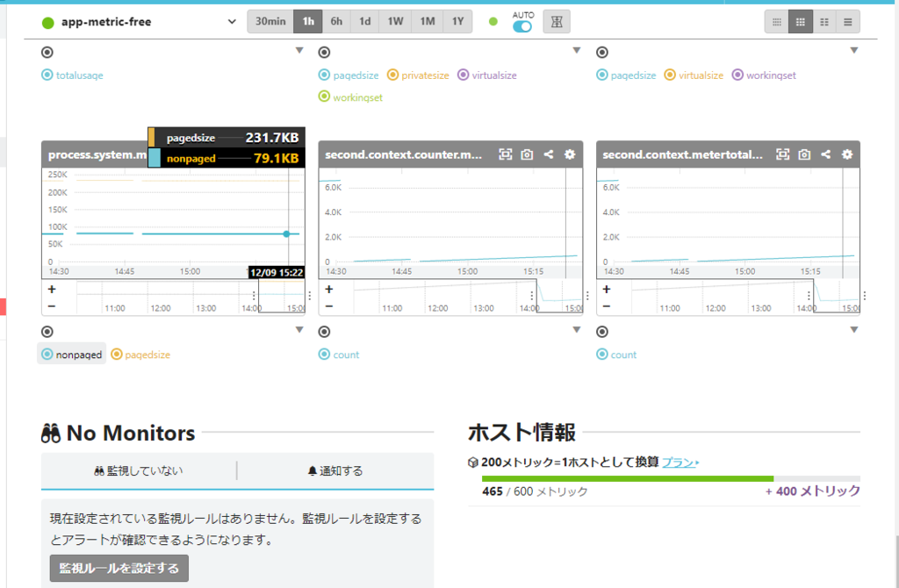Zoom out the second.context.counter graph with minus

click(329, 306)
